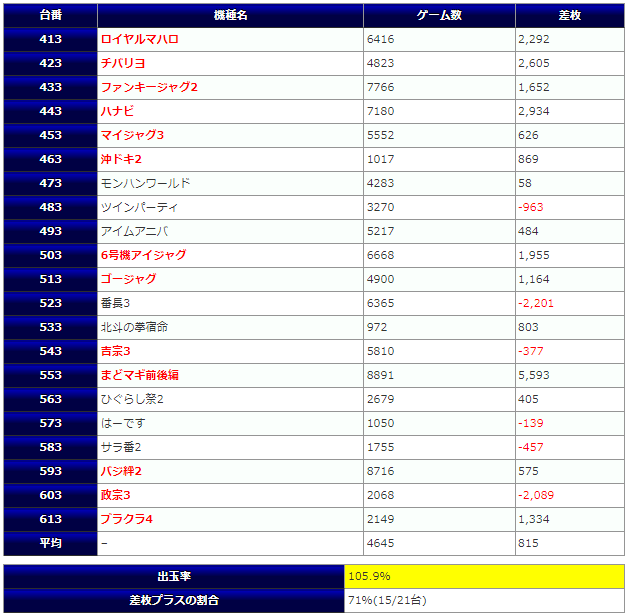Click game count 972

pos(377,327)
